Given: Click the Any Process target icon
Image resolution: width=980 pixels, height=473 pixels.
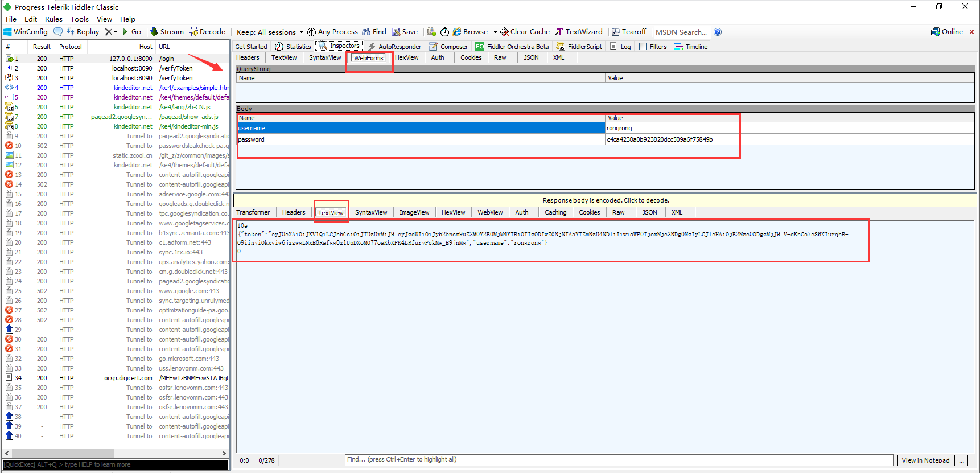Looking at the screenshot, I should pos(311,32).
